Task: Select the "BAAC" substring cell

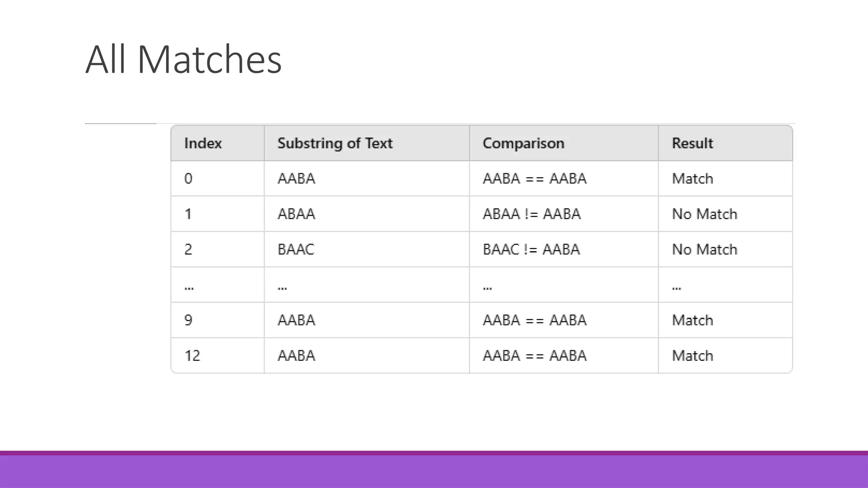Action: 296,249
